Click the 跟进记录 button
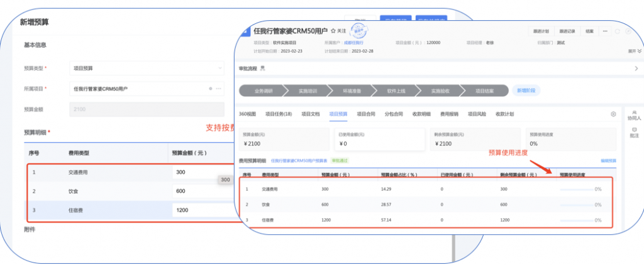The width and height of the screenshot is (644, 265). [567, 31]
